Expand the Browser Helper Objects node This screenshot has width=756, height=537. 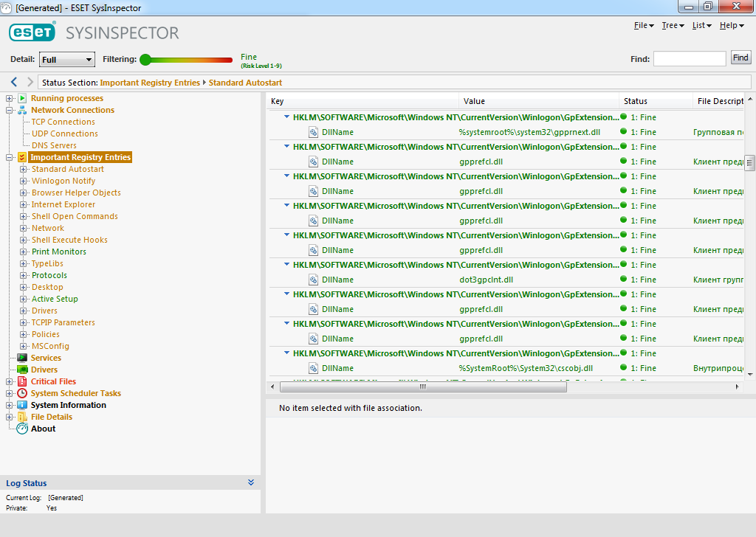[24, 193]
